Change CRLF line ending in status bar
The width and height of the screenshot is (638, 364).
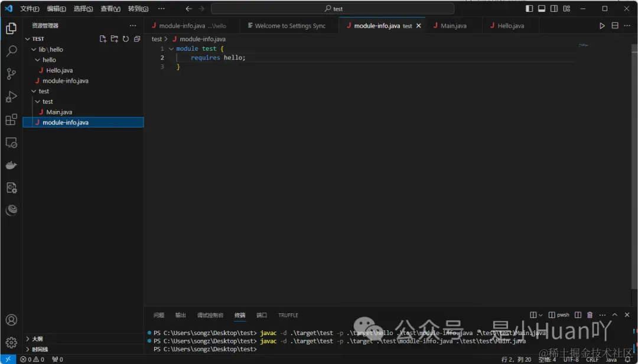tap(592, 359)
